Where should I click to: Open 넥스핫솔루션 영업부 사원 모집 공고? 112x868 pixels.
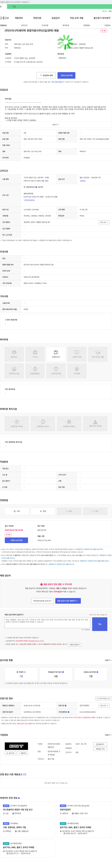point(18,809)
